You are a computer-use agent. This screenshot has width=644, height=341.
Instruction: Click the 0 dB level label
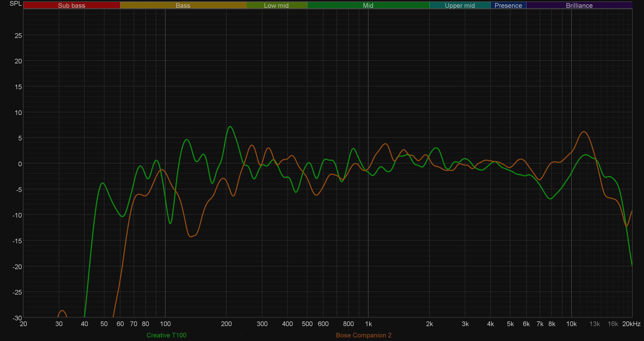(x=20, y=164)
